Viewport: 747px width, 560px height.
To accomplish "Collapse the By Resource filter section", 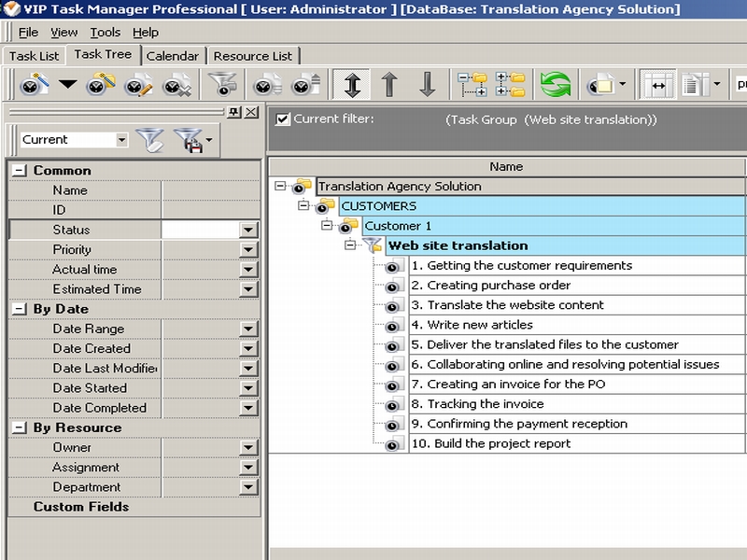I will point(19,427).
